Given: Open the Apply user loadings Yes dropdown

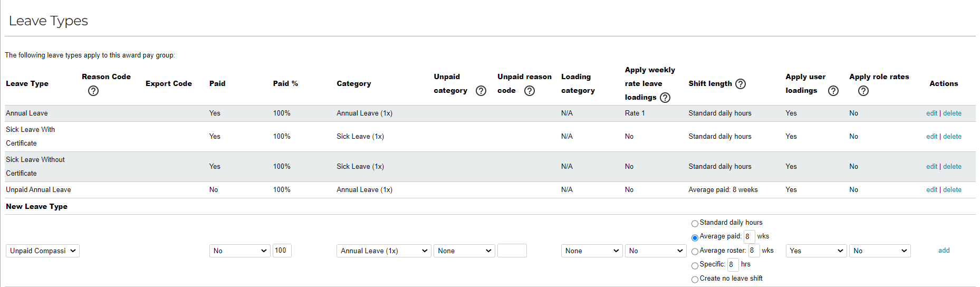Looking at the screenshot, I should [x=816, y=251].
